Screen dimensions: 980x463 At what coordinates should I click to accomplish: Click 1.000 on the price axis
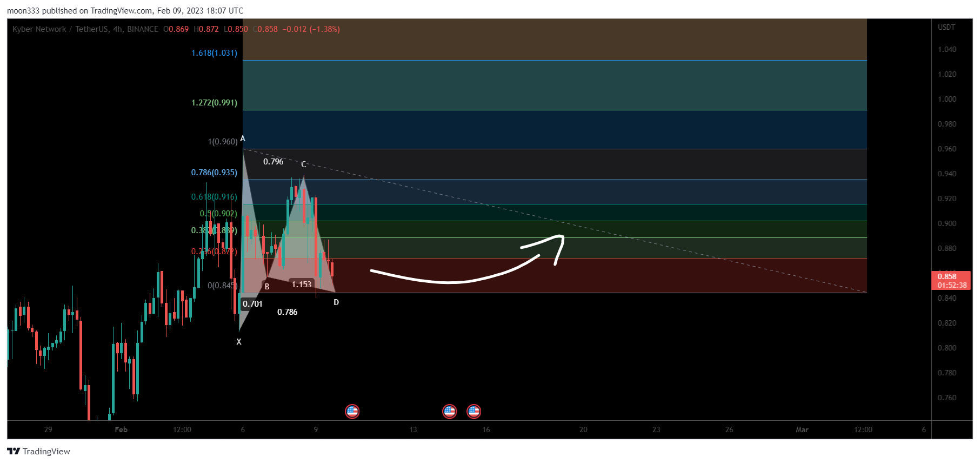pos(947,99)
